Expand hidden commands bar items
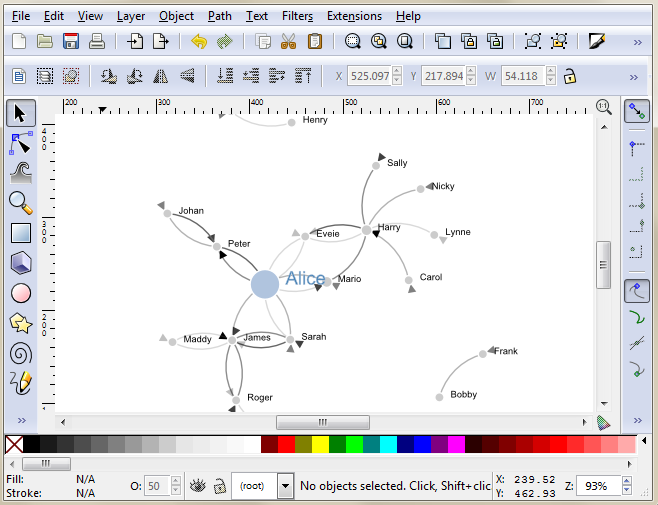 (637, 42)
